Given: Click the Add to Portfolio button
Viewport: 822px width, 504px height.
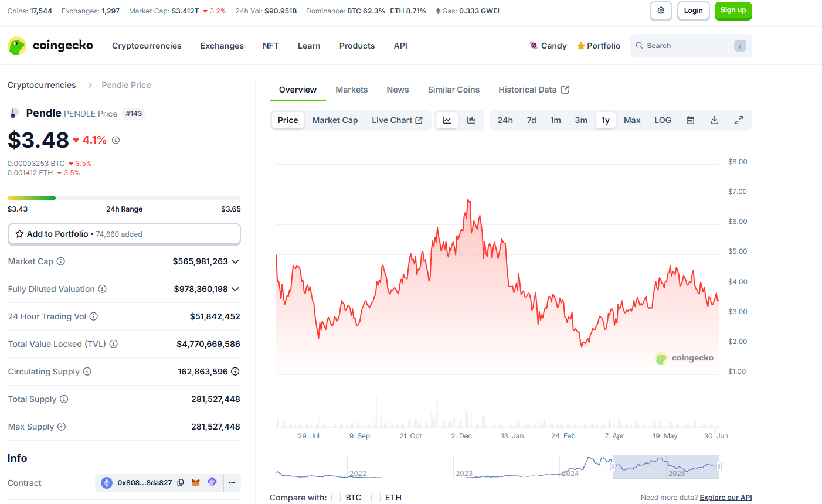Looking at the screenshot, I should (124, 234).
